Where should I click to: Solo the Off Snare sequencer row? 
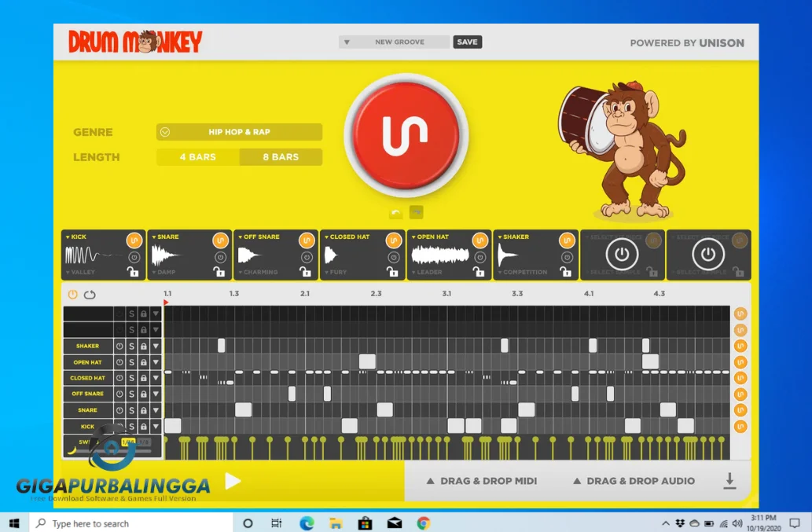131,394
